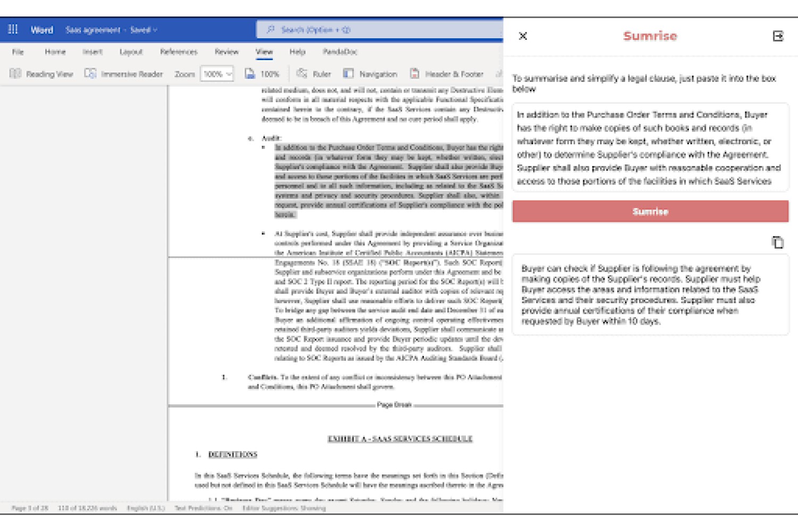
Task: Open the app launcher grid icon
Action: tap(13, 29)
